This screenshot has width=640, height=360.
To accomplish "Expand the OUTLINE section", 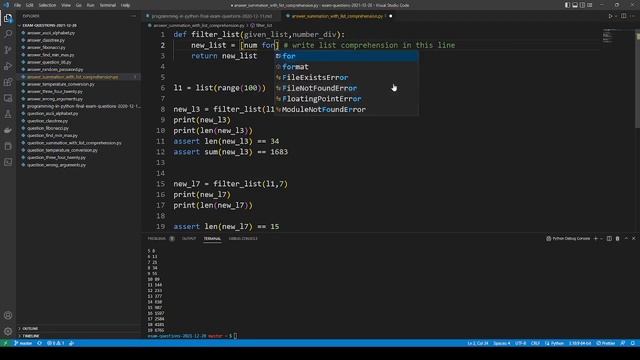I will (30, 329).
